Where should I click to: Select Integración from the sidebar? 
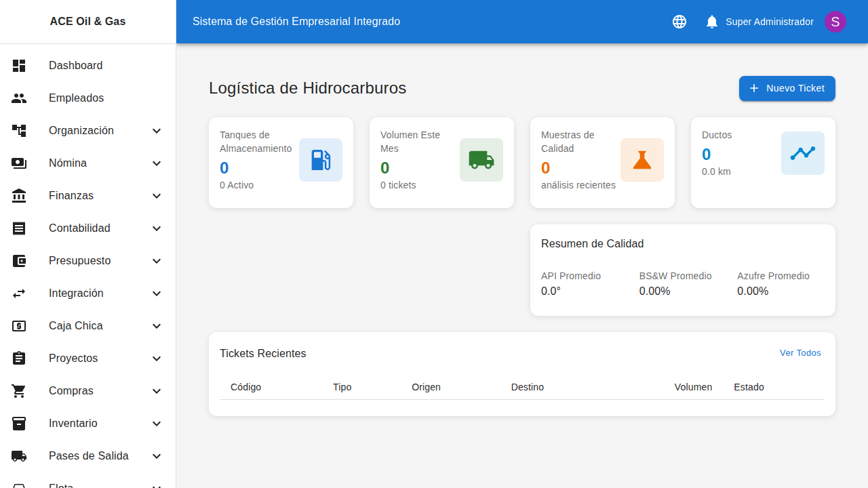[75, 293]
